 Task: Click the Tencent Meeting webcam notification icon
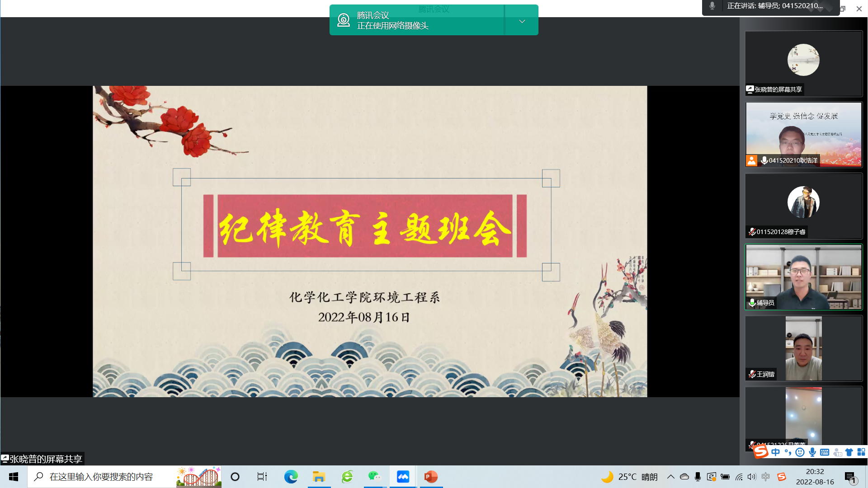click(x=344, y=20)
